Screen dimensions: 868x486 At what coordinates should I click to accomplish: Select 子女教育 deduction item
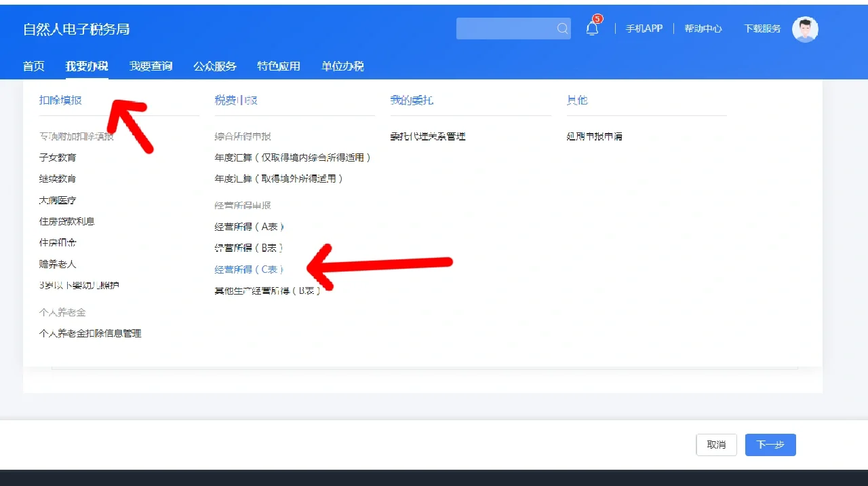[x=58, y=157]
